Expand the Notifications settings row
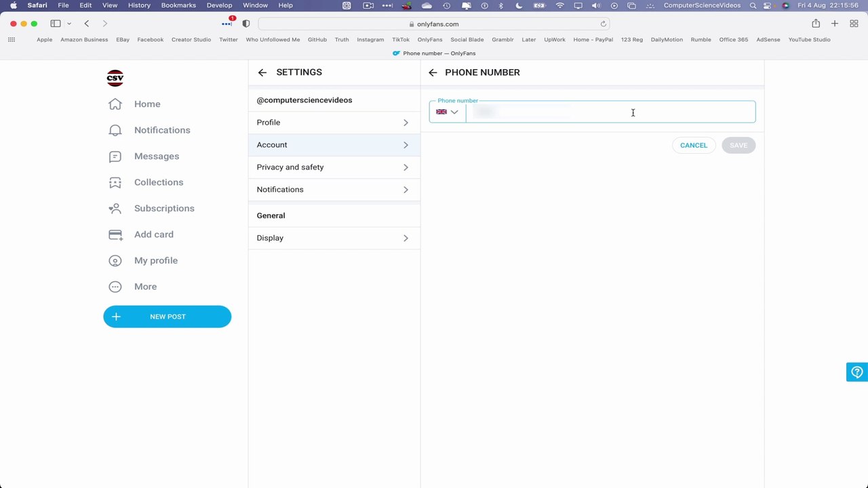 coord(334,190)
